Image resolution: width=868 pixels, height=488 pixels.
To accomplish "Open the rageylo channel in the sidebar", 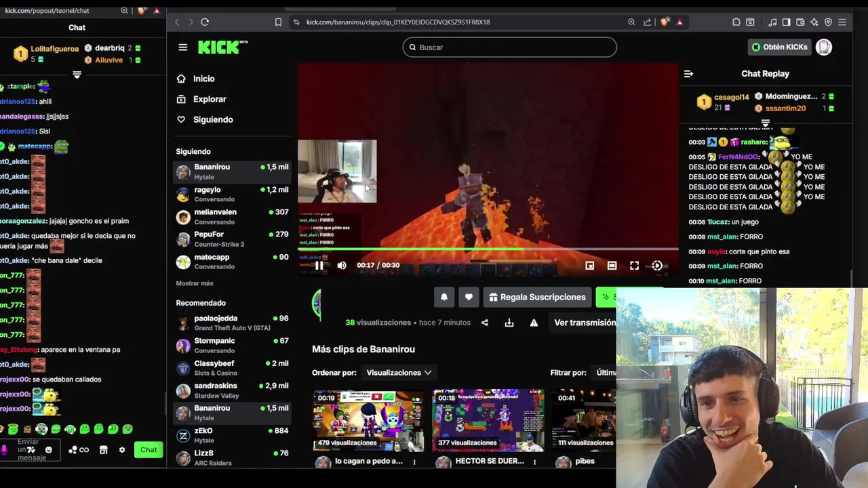I will 233,195.
